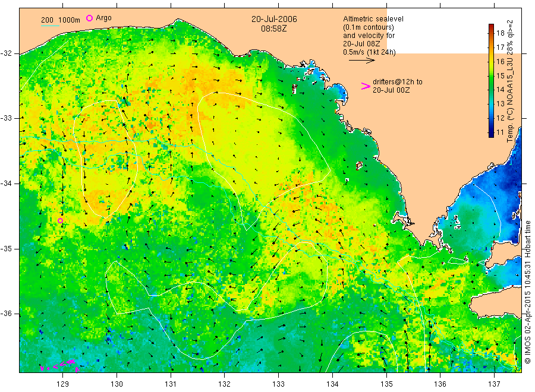Screen dimensions: 535x392
Task: Click the time label '08:58Z'
Action: pos(274,29)
